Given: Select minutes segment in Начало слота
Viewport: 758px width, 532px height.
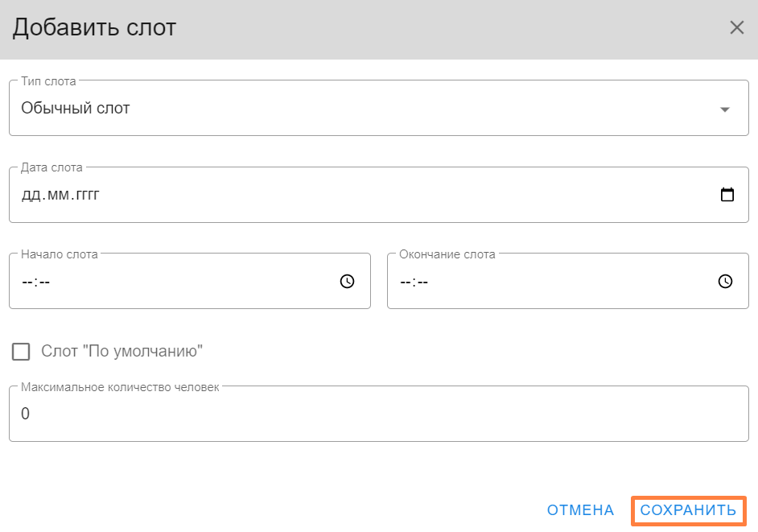Looking at the screenshot, I should 43,282.
